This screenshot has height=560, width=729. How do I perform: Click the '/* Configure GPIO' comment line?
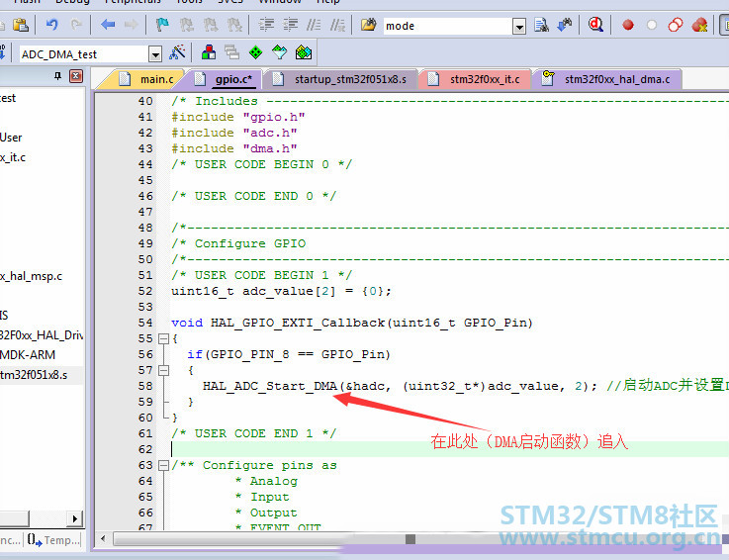point(238,243)
